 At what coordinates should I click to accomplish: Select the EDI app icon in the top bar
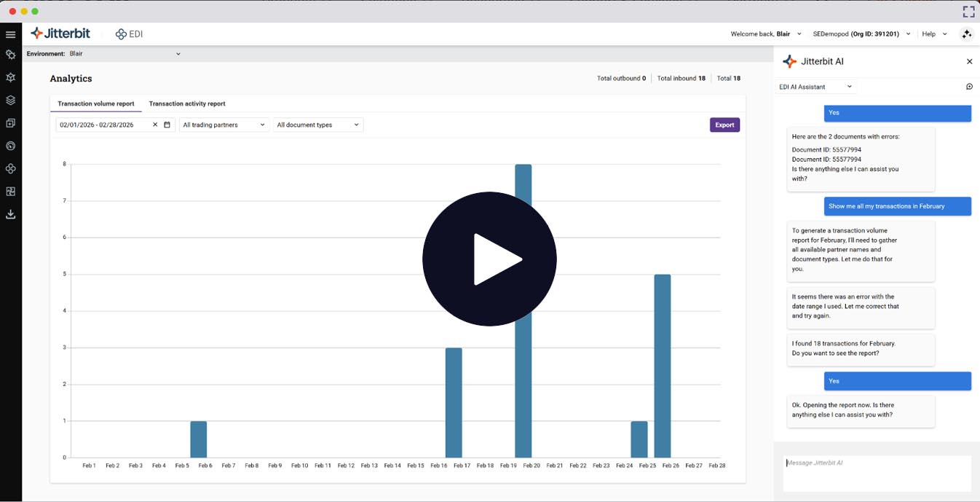(x=120, y=34)
